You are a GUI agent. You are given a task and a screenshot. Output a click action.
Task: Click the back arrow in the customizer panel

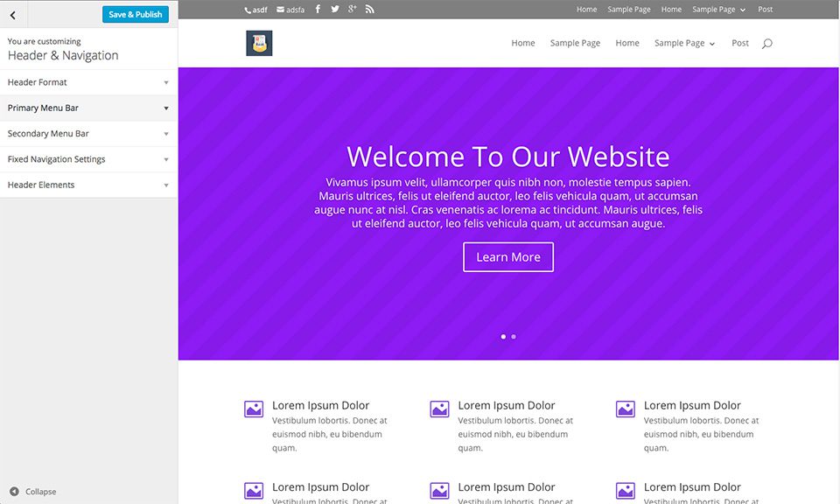[12, 14]
